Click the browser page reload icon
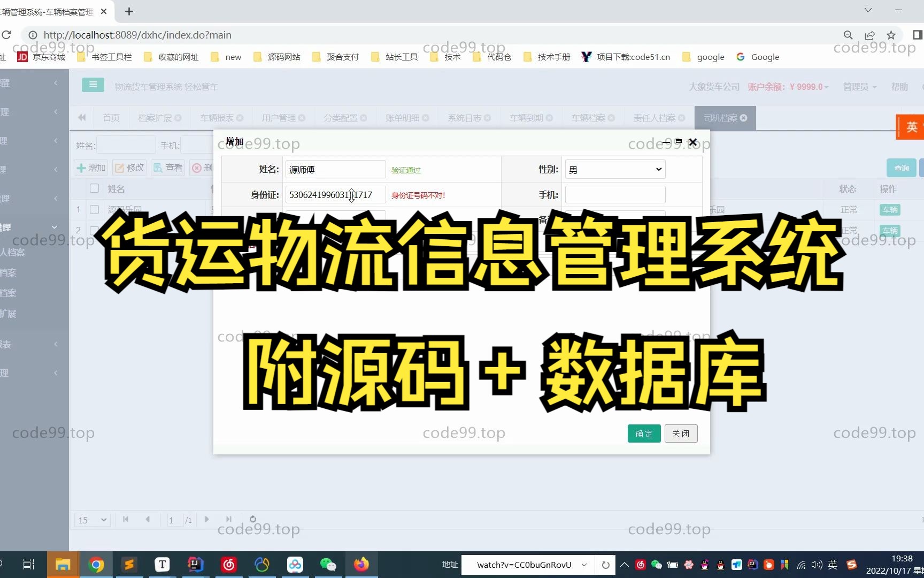This screenshot has width=924, height=578. coord(7,35)
